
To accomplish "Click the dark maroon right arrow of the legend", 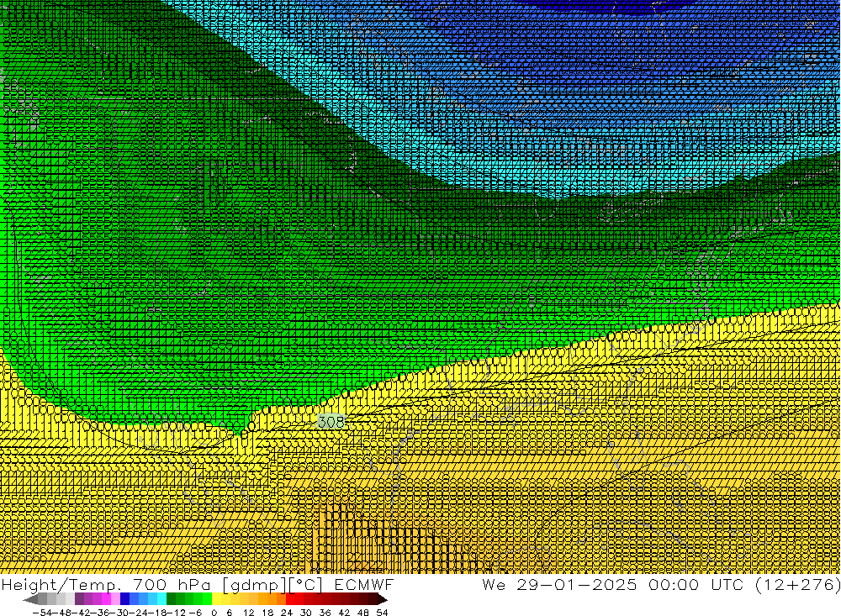I will click(383, 599).
